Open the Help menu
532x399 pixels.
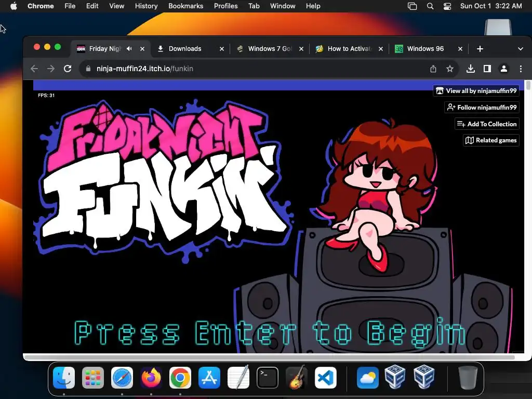tap(313, 6)
